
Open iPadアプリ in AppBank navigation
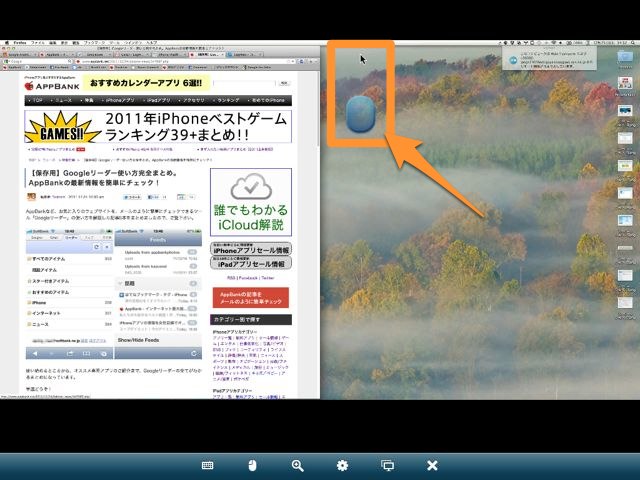157,100
